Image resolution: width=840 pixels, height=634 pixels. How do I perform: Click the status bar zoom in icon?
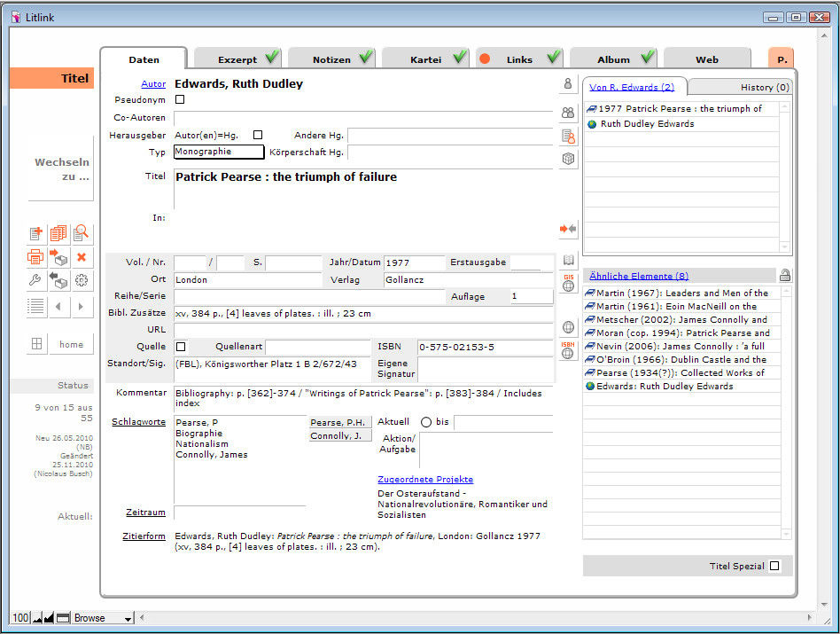click(49, 618)
